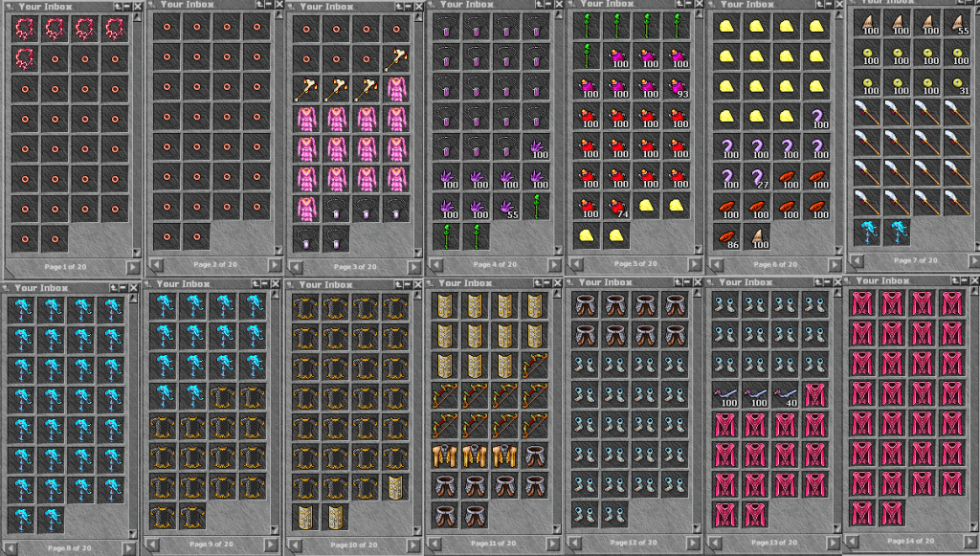Click the 'Page 10 of 20' label
The height and width of the screenshot is (556, 980).
tap(354, 545)
